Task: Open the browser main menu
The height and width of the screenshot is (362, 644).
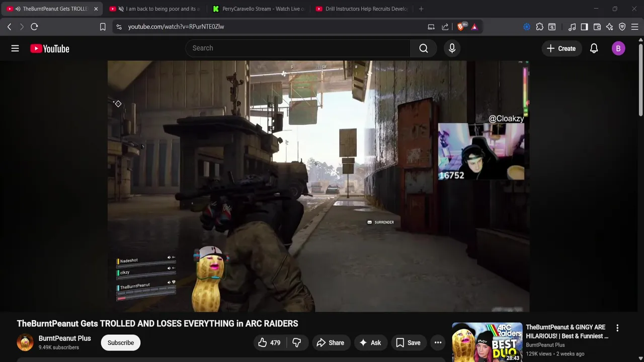Action: 635,27
